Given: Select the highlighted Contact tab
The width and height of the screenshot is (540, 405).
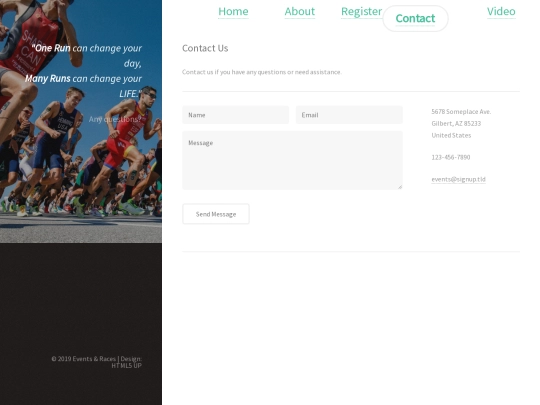Looking at the screenshot, I should tap(415, 18).
